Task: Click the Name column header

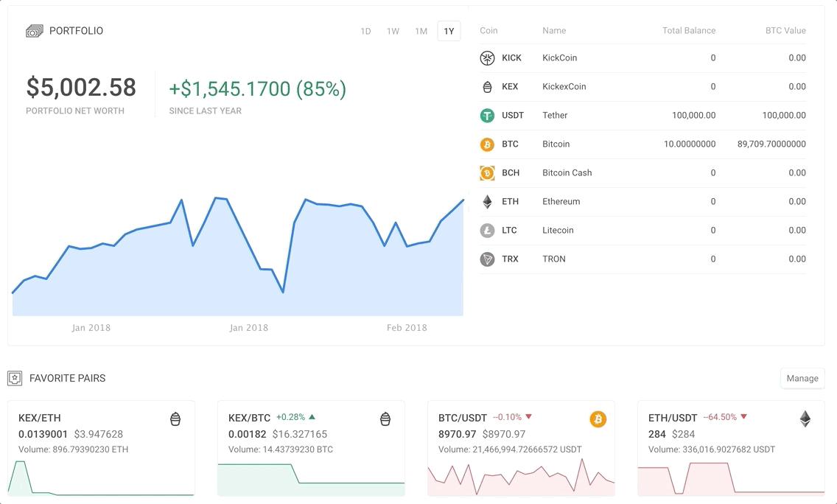Action: point(554,30)
